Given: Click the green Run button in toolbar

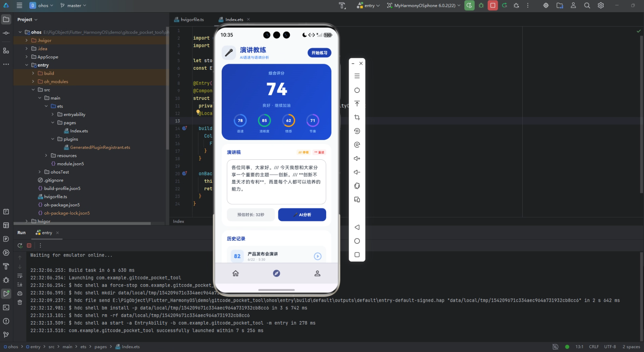Looking at the screenshot, I should tap(469, 5).
